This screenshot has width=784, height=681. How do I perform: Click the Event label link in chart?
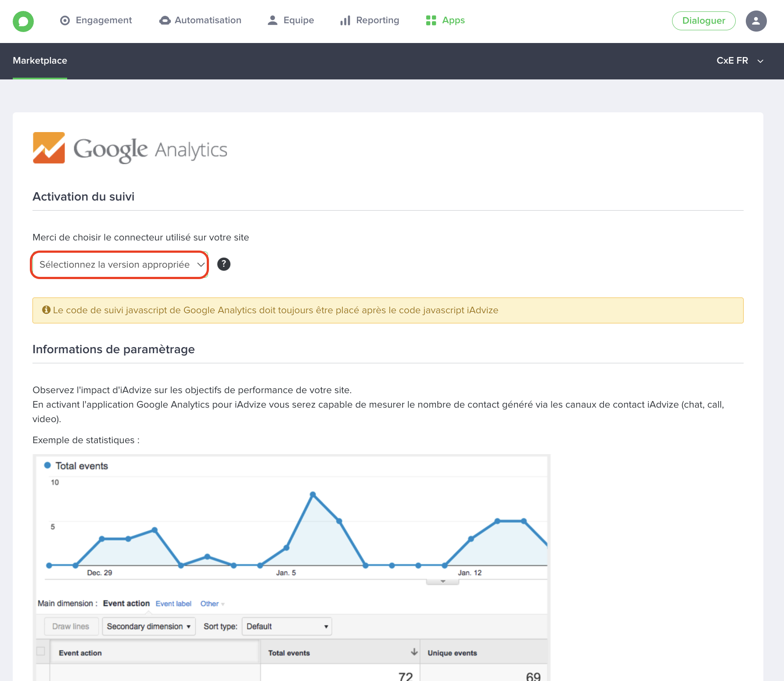(x=173, y=603)
